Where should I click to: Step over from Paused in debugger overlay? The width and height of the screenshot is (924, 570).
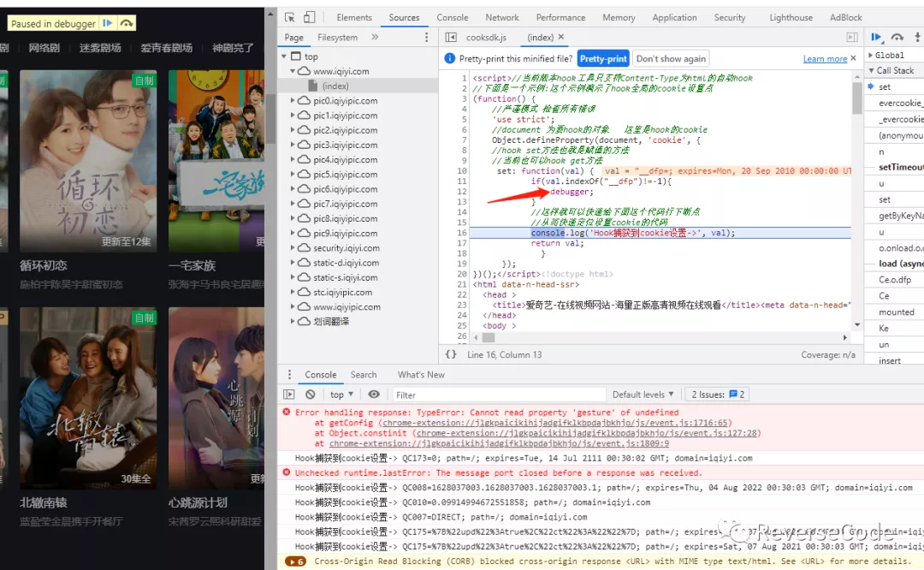[x=126, y=24]
